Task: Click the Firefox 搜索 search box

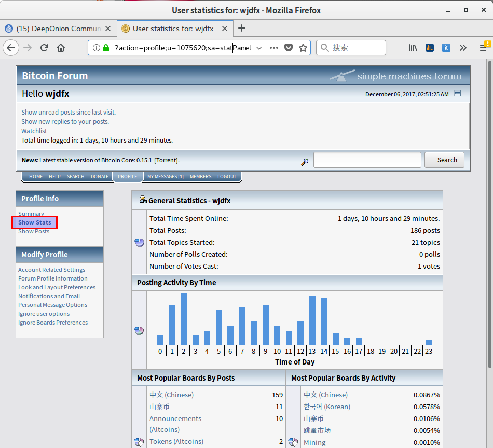Action: click(351, 48)
